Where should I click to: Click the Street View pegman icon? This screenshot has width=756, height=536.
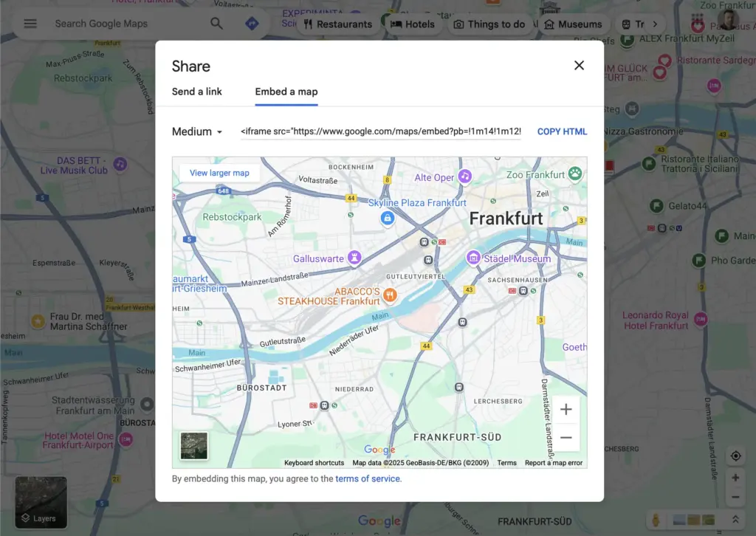coord(656,520)
